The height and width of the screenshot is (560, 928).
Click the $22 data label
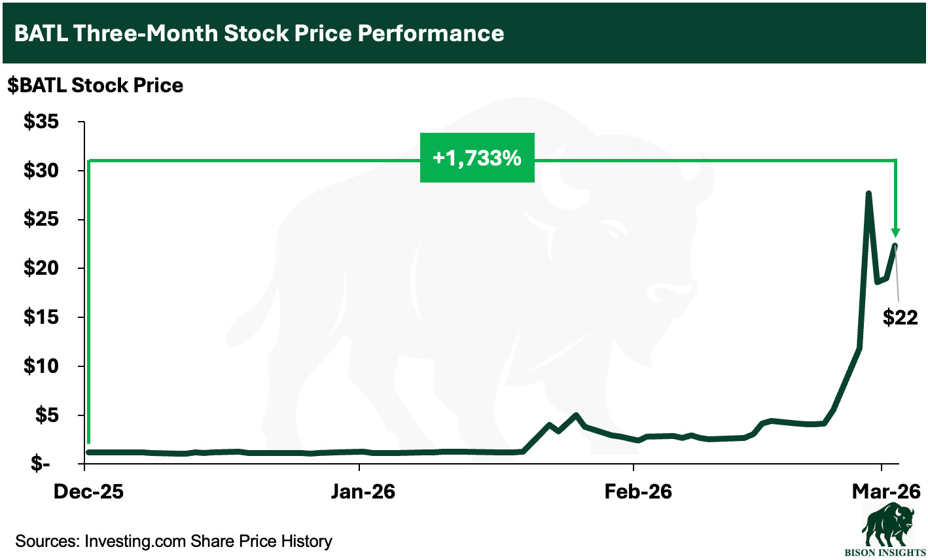(x=901, y=317)
